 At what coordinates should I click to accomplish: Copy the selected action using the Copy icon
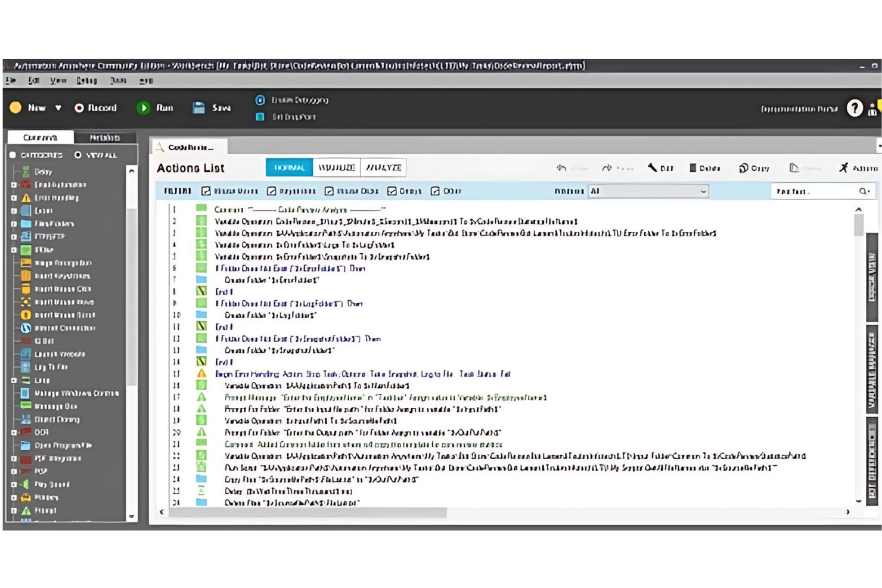(745, 168)
